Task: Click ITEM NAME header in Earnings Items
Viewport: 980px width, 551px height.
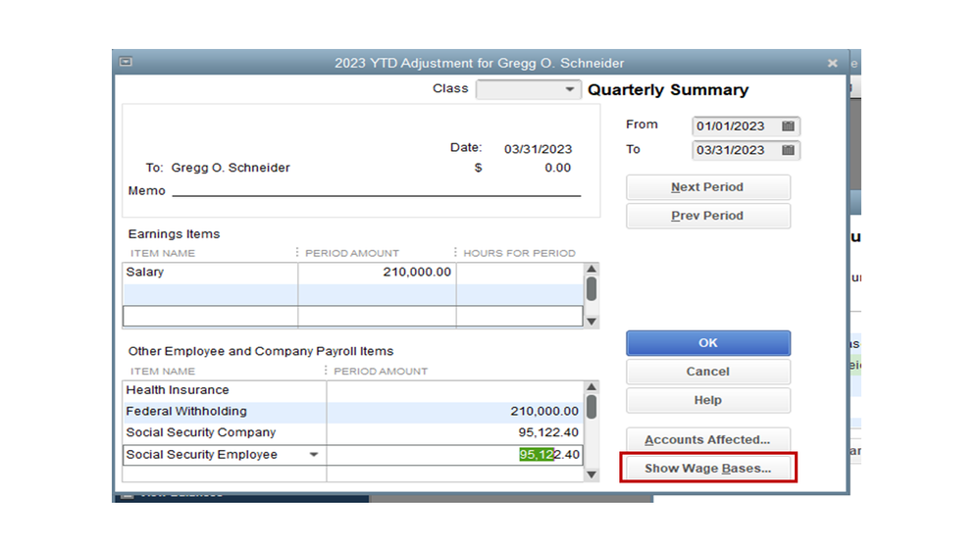Action: coord(163,253)
